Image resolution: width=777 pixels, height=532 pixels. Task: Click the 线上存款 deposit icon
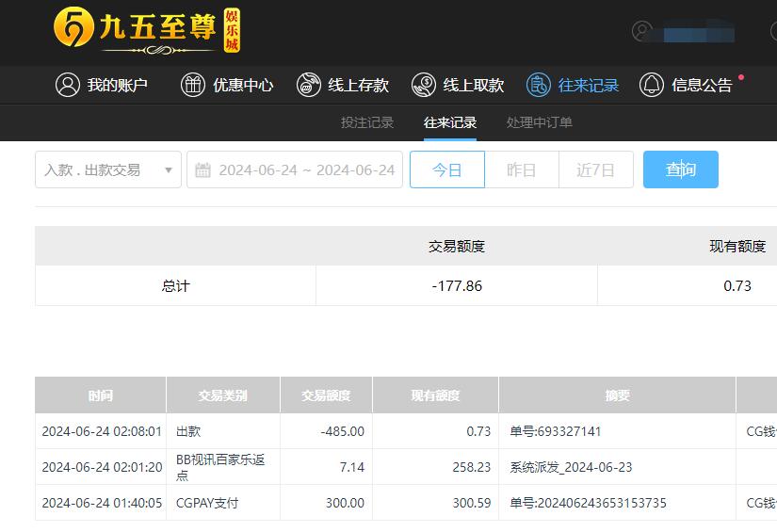click(x=308, y=85)
